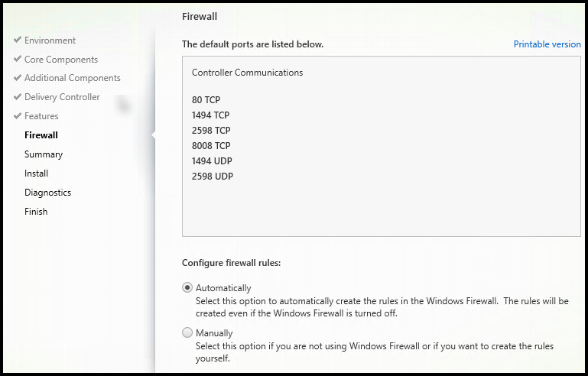Select the 1494 TCP port line
This screenshot has width=588, height=376.
pyautogui.click(x=211, y=115)
